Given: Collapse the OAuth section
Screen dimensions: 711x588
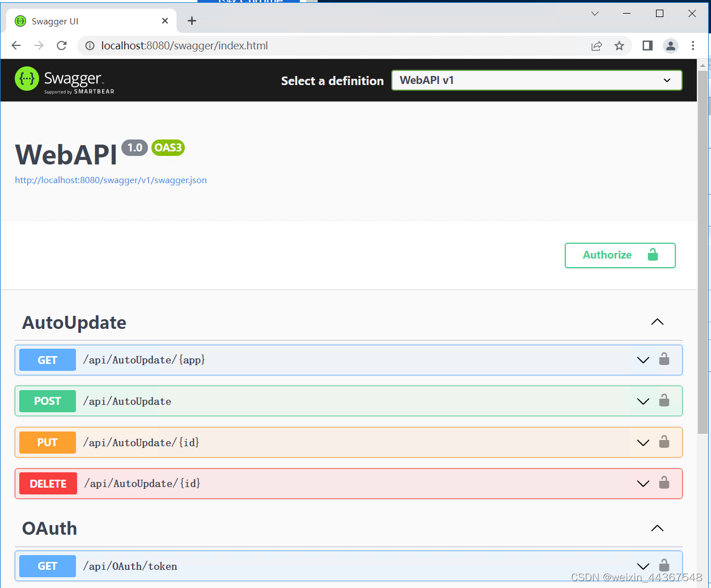Looking at the screenshot, I should coord(657,528).
